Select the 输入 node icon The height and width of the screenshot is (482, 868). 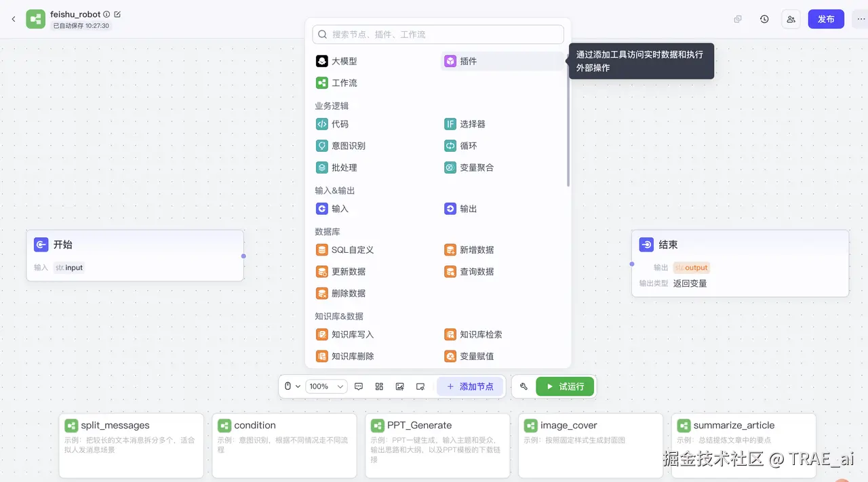[322, 209]
